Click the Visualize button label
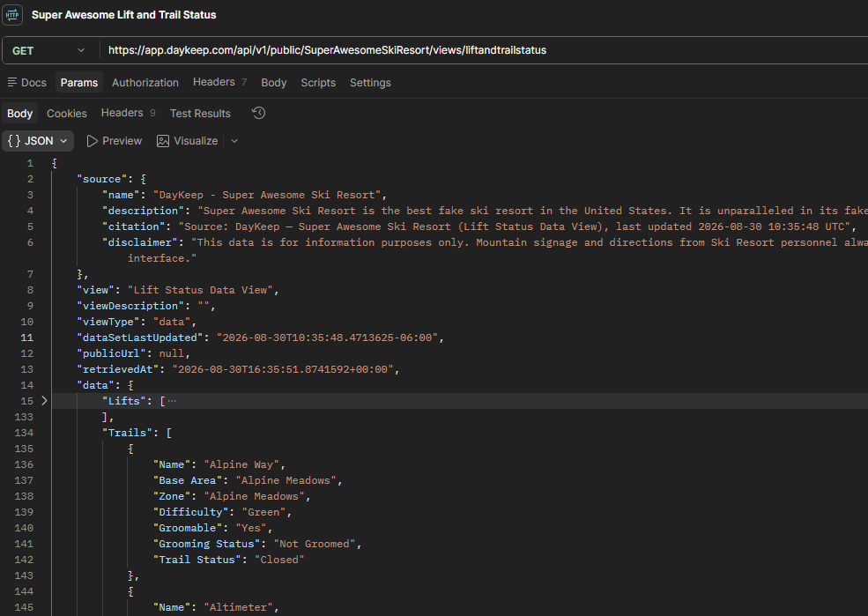868x616 pixels. [196, 141]
